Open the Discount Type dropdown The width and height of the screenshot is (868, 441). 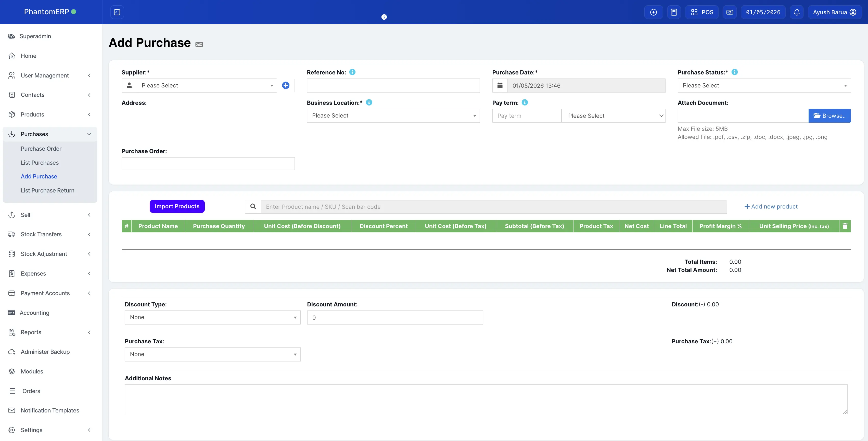(212, 317)
